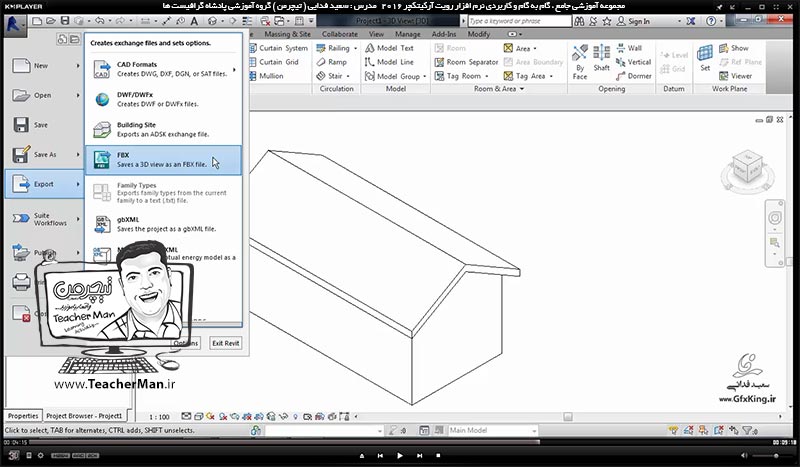Viewport: 800px width, 467px height.
Task: Select the Shaft opening tool
Action: point(602,58)
